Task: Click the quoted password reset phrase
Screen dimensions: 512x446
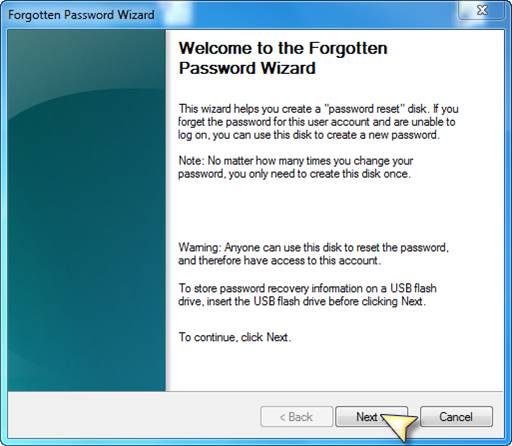Action: (364, 109)
